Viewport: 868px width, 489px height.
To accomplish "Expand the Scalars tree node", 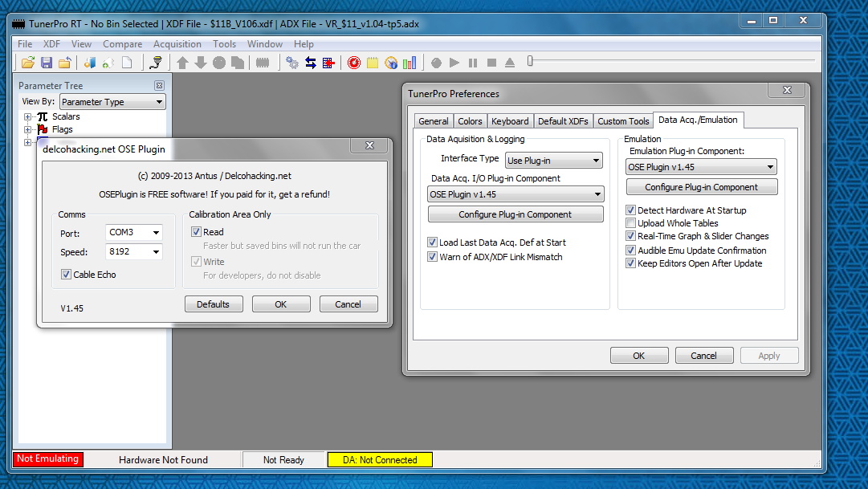I will [x=27, y=117].
